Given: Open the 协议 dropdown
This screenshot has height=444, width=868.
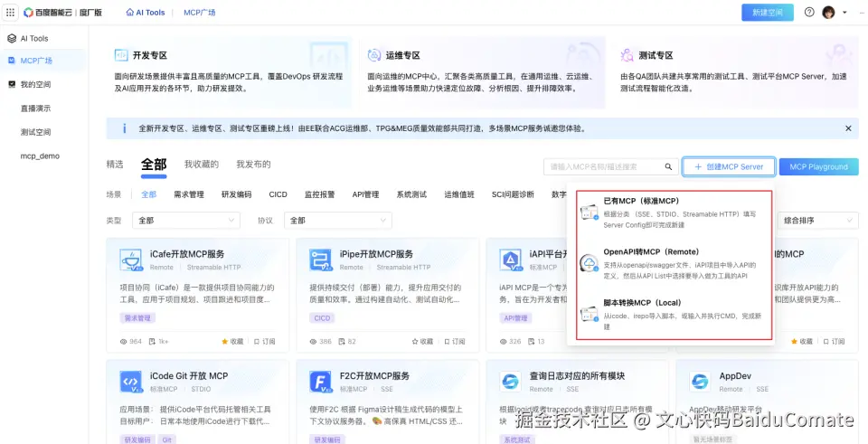Looking at the screenshot, I should coord(337,221).
